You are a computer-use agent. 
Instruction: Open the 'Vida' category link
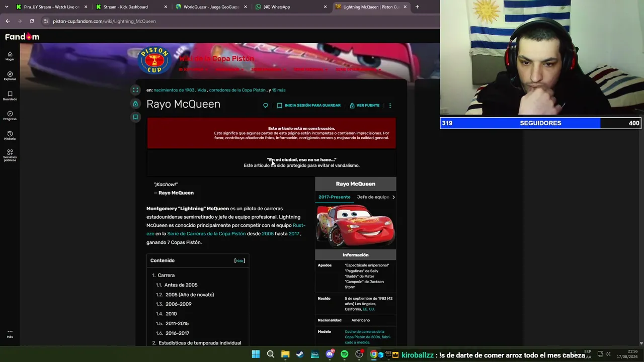[x=202, y=90]
